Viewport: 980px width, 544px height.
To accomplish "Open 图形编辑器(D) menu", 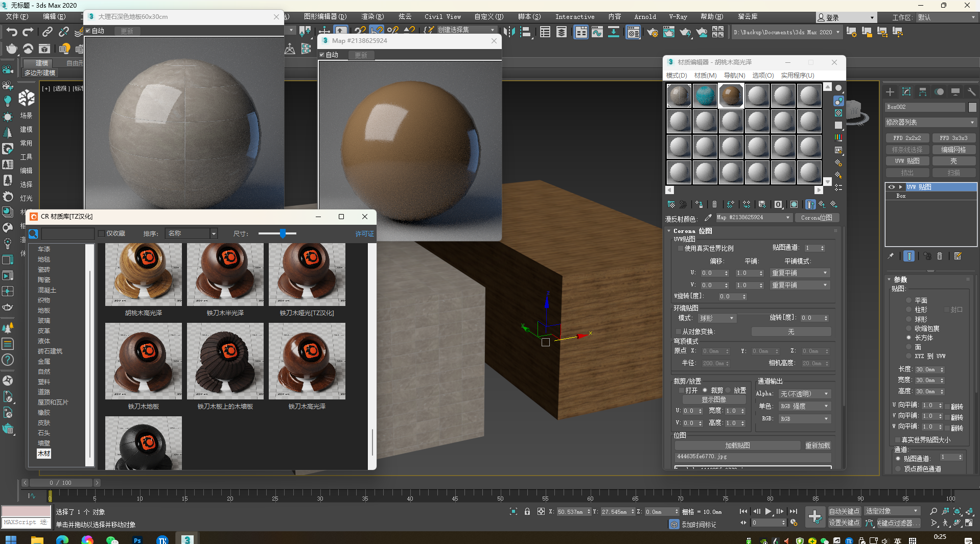I will (325, 17).
